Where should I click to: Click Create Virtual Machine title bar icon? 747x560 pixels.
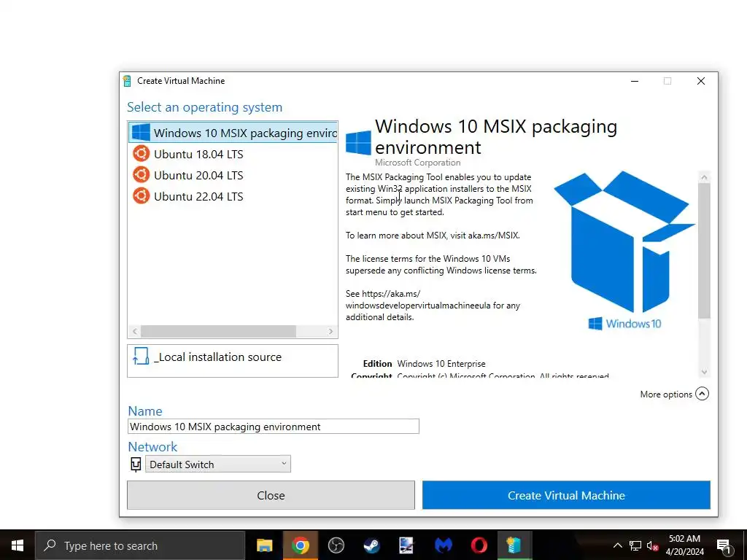(127, 81)
